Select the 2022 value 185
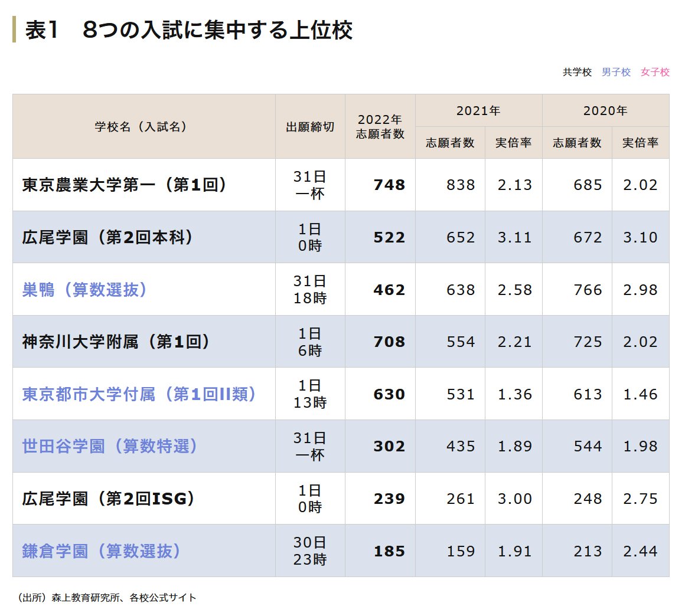685x616 pixels. (x=389, y=551)
